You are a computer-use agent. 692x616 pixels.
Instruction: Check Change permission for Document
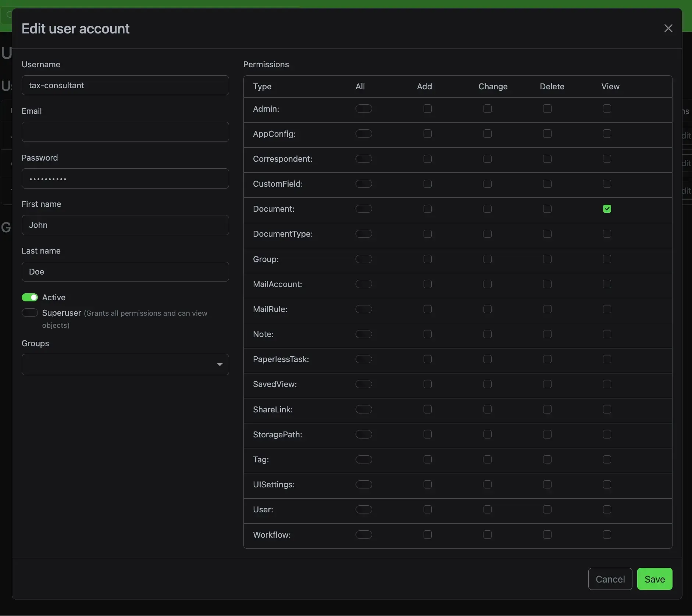coord(488,209)
